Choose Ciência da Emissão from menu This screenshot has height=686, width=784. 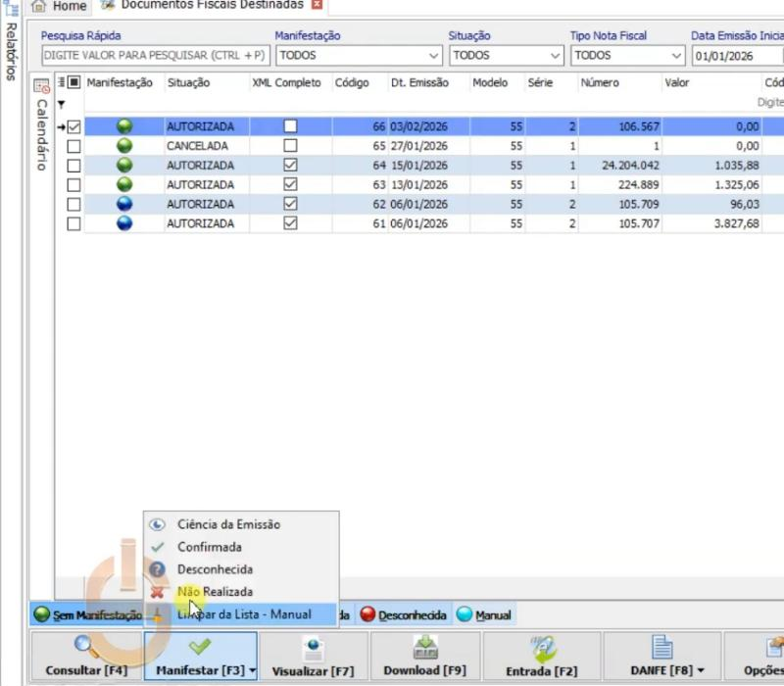[x=241, y=524]
